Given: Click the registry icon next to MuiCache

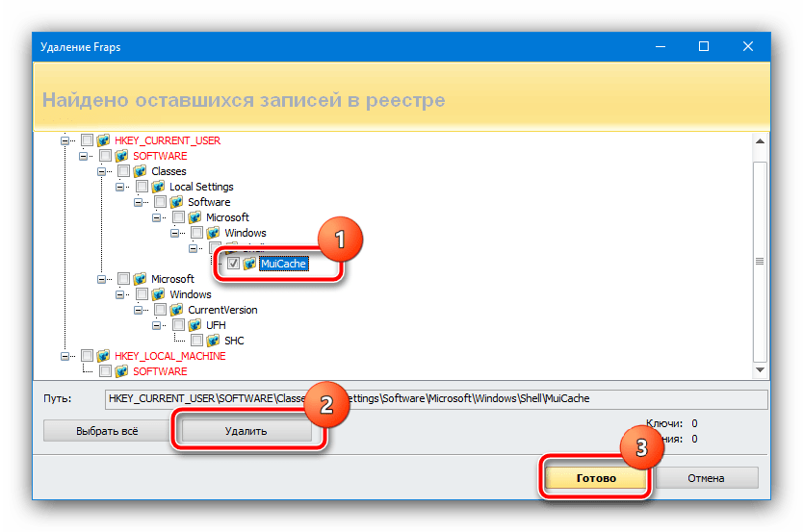Looking at the screenshot, I should (x=249, y=264).
